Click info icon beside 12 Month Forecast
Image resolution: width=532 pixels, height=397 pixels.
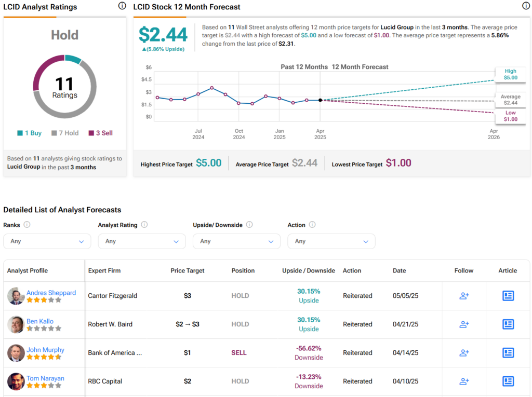tap(526, 6)
